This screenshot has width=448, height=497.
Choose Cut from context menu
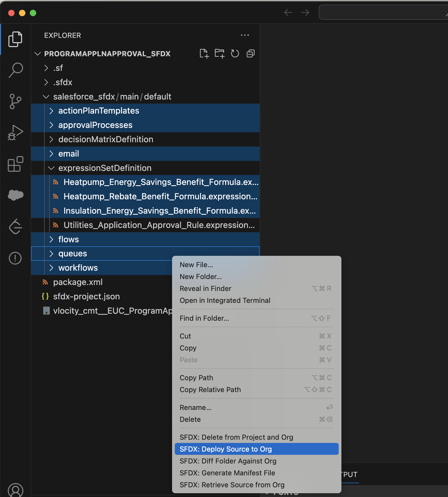tap(256, 336)
